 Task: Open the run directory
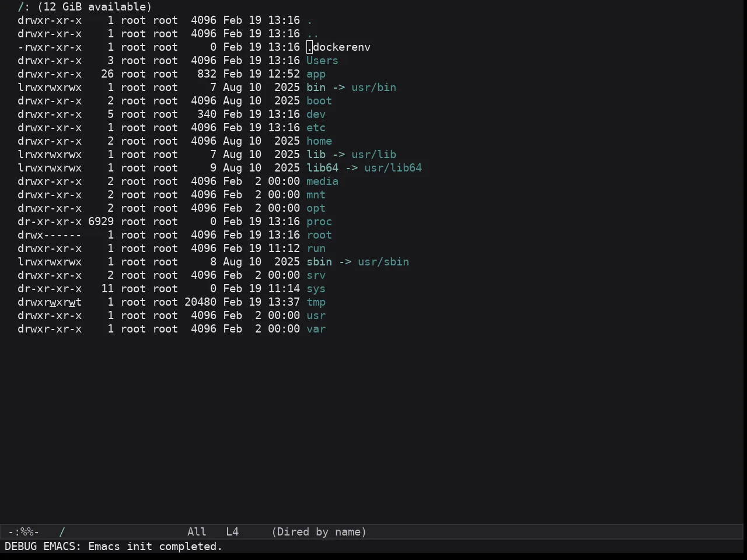click(316, 249)
